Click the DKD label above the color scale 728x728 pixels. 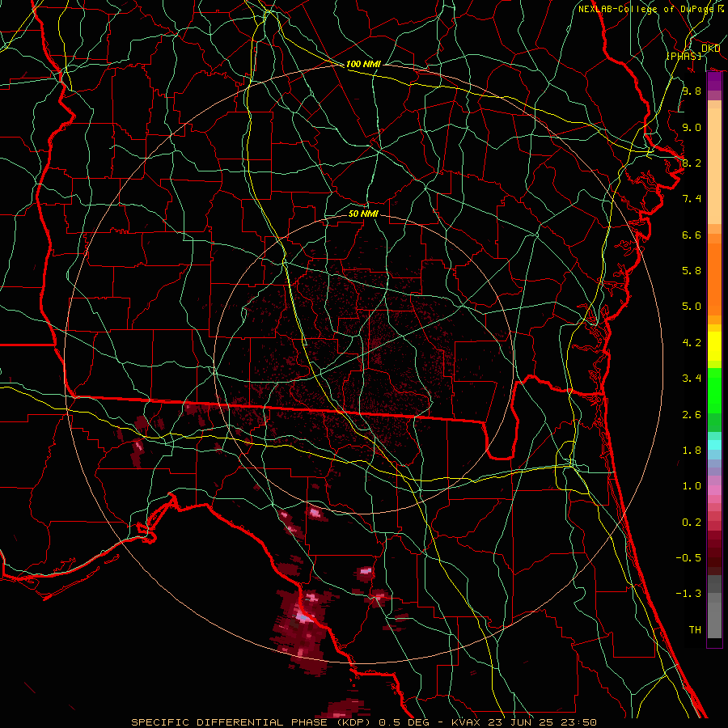coord(710,49)
